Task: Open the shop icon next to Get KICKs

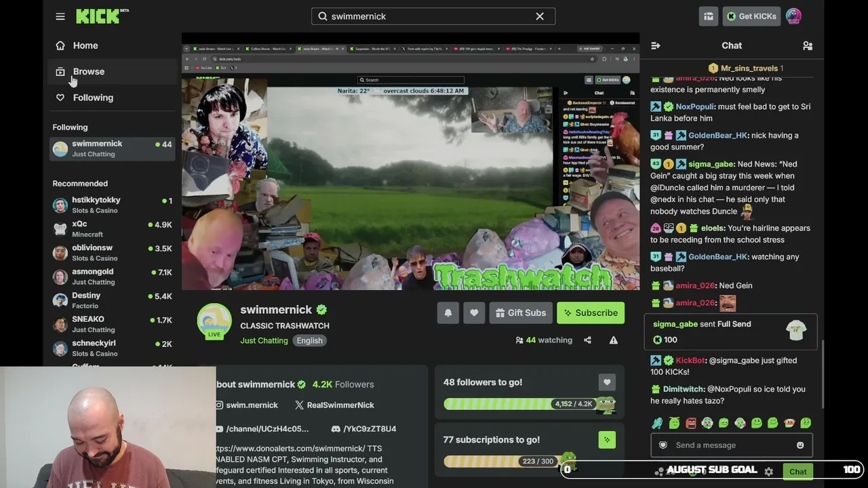Action: [x=709, y=16]
